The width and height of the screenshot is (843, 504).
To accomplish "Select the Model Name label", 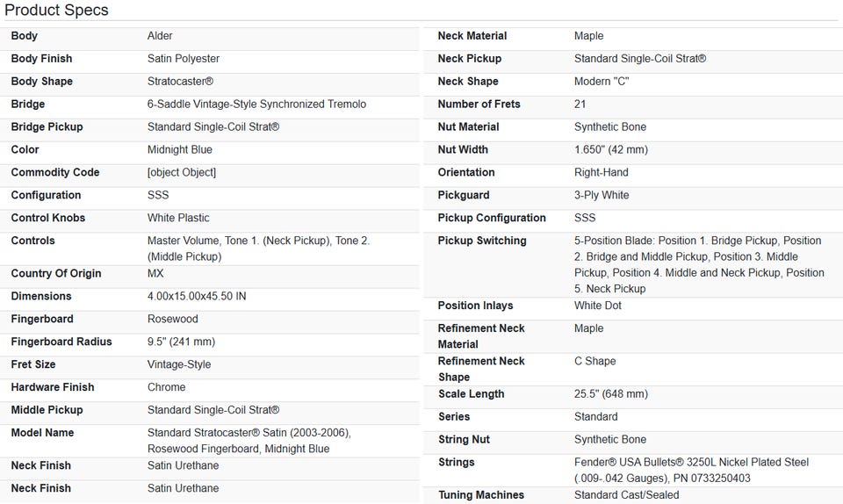I will tap(42, 434).
